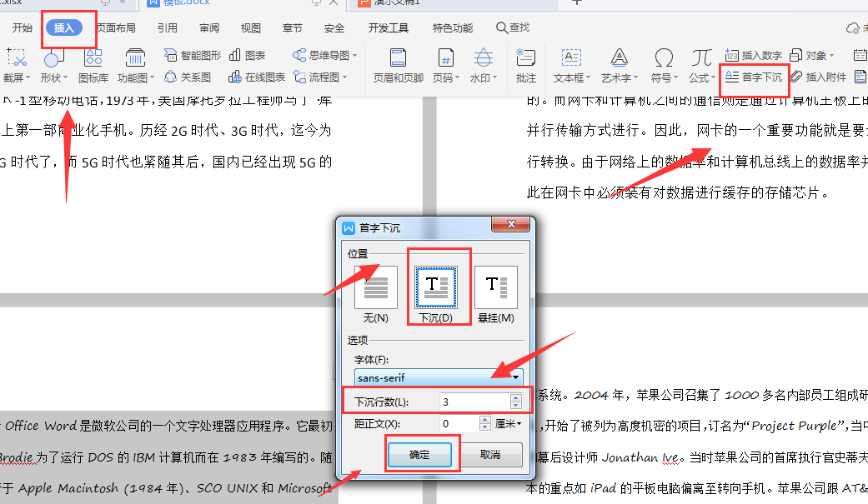Insert a 文本框 text box
The height and width of the screenshot is (504, 868).
[572, 65]
